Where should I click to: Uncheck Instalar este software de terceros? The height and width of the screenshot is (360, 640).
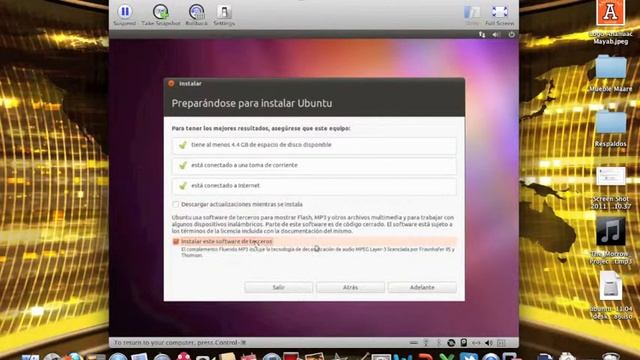click(176, 242)
